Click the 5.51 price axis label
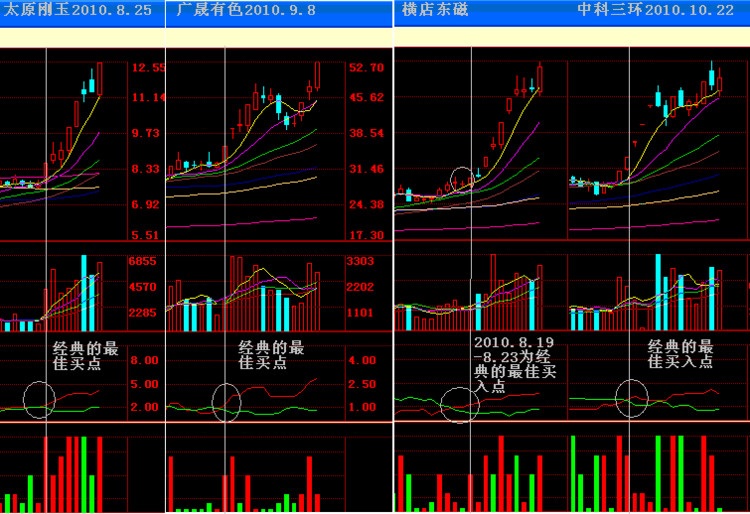This screenshot has height=514, width=750. [x=145, y=235]
